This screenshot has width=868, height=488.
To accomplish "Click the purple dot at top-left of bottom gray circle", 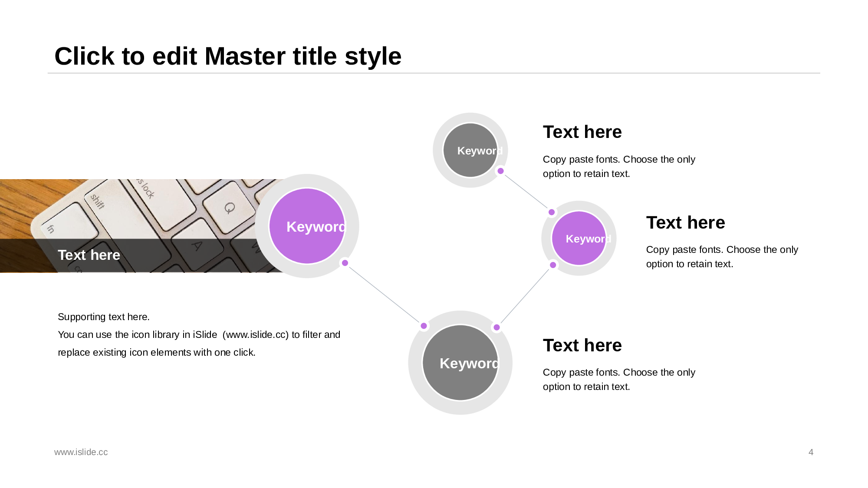I will pos(424,326).
